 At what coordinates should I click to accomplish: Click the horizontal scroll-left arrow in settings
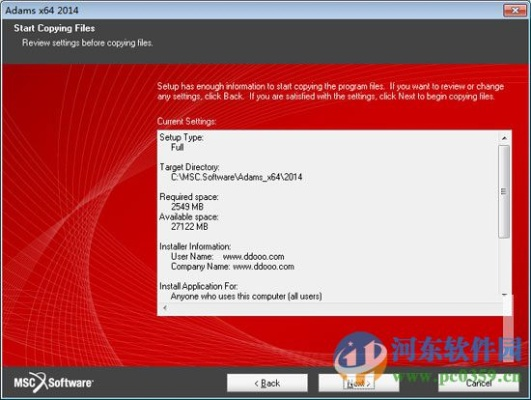click(x=165, y=308)
